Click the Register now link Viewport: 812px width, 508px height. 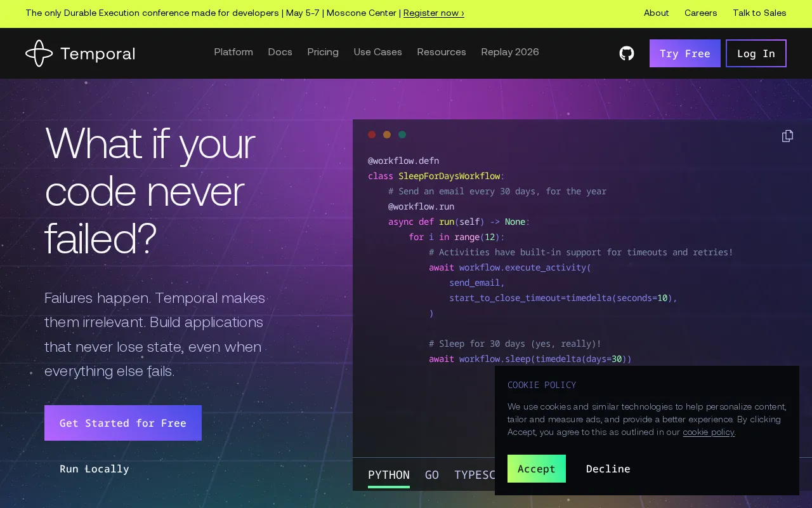[434, 13]
